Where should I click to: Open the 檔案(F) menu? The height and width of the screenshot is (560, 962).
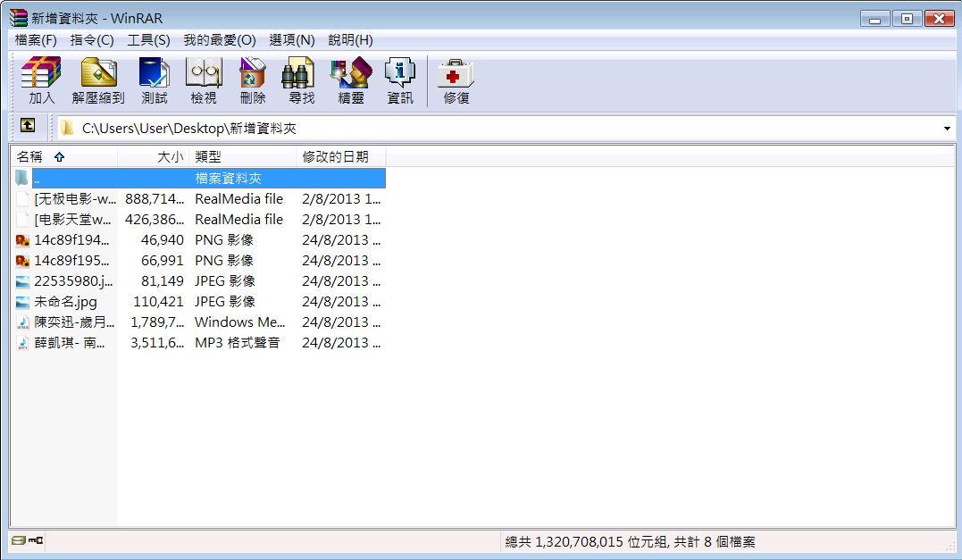36,40
